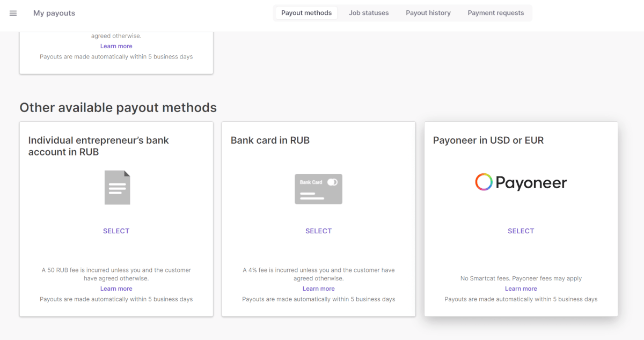Open Learn more under Payoneer fees note
644x340 pixels.
tap(521, 289)
